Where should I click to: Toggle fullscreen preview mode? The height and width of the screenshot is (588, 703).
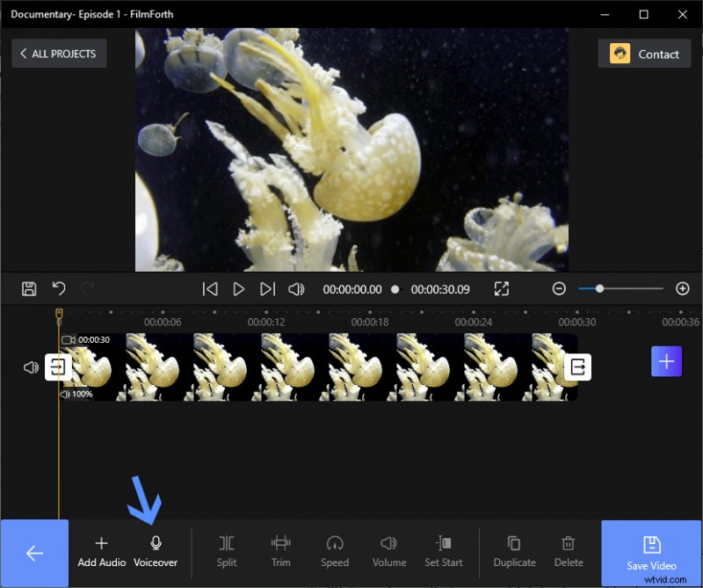(502, 288)
